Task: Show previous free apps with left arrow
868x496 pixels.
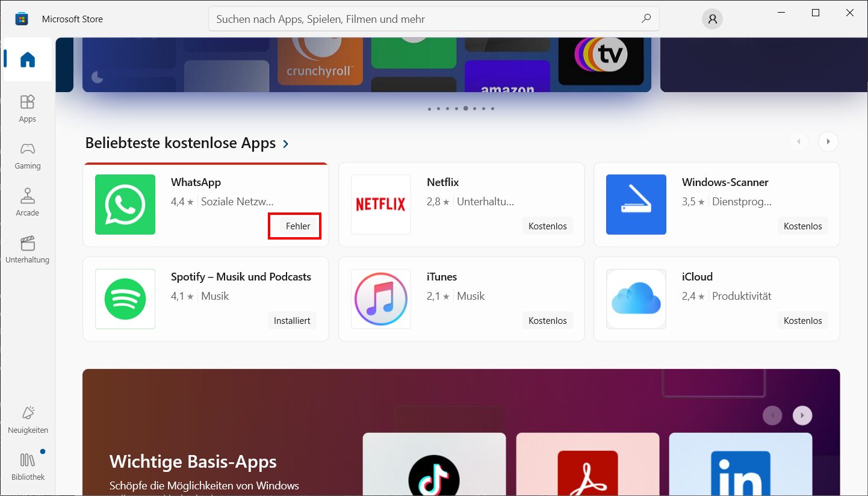Action: click(798, 142)
